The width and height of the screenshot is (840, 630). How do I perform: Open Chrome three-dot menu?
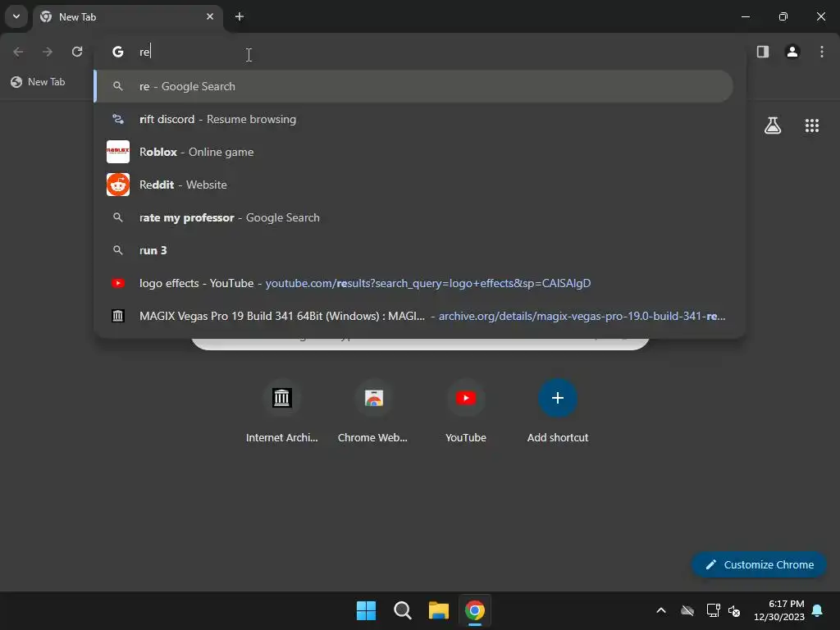point(822,52)
